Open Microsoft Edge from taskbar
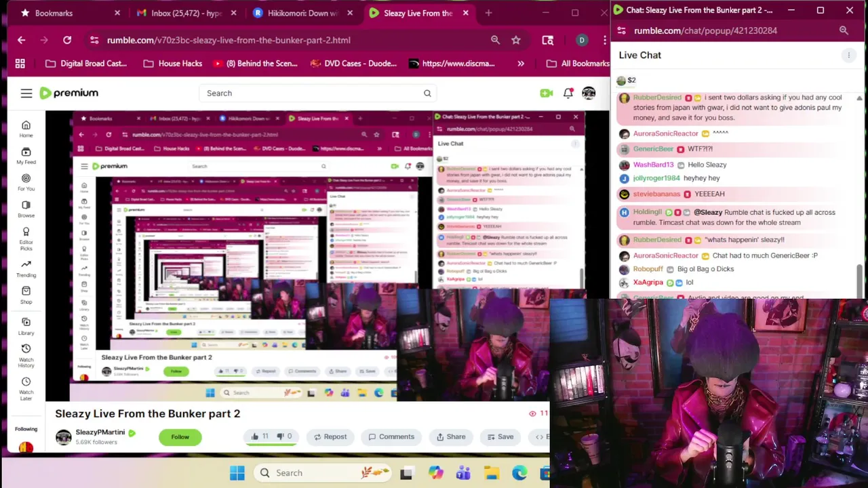 [519, 473]
